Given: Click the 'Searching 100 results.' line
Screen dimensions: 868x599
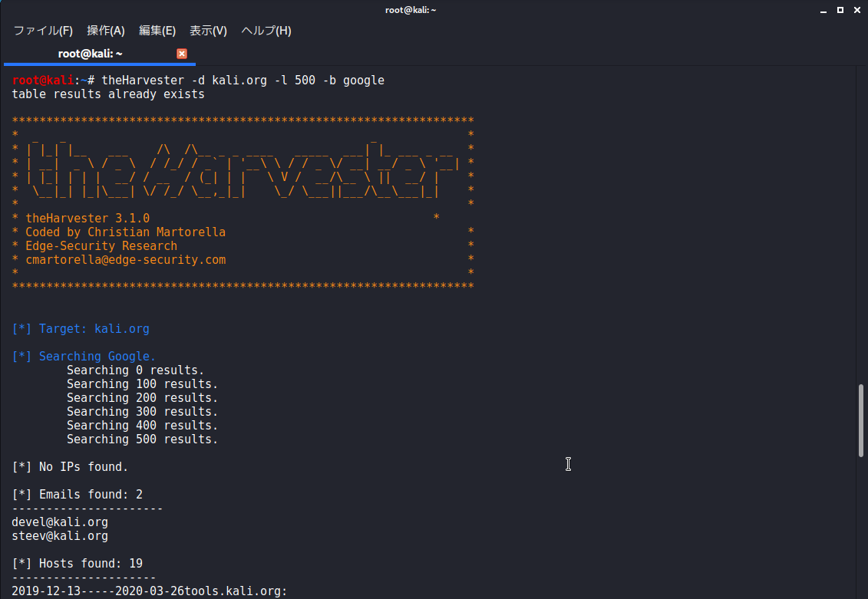Looking at the screenshot, I should [x=142, y=383].
